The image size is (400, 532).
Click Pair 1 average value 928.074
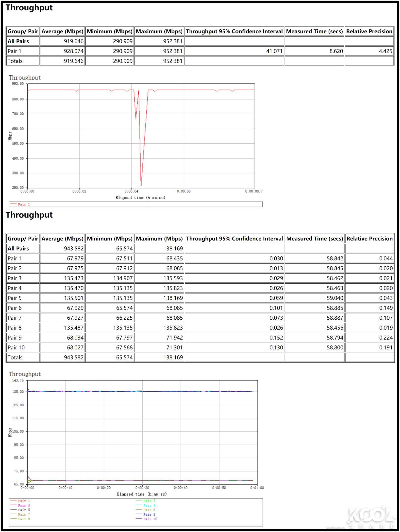[74, 51]
